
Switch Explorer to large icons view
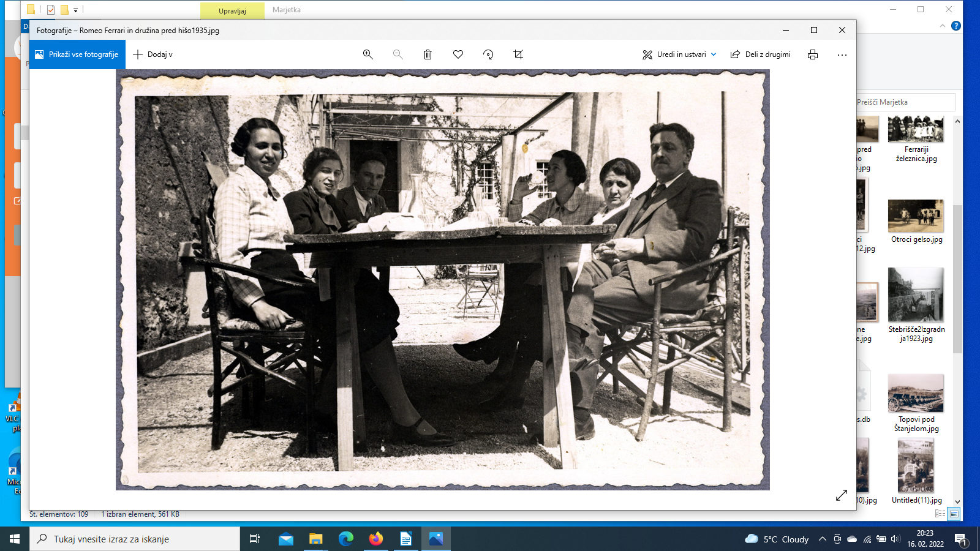(954, 514)
